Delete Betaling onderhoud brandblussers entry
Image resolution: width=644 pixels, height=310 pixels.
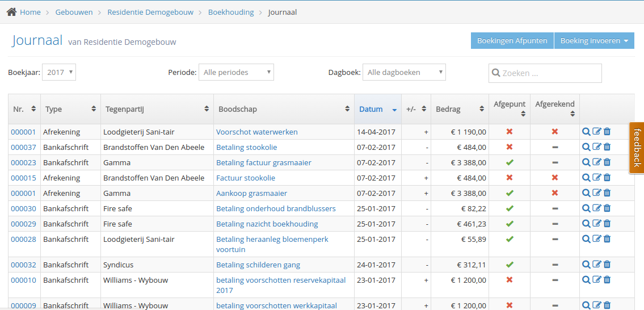coord(607,208)
